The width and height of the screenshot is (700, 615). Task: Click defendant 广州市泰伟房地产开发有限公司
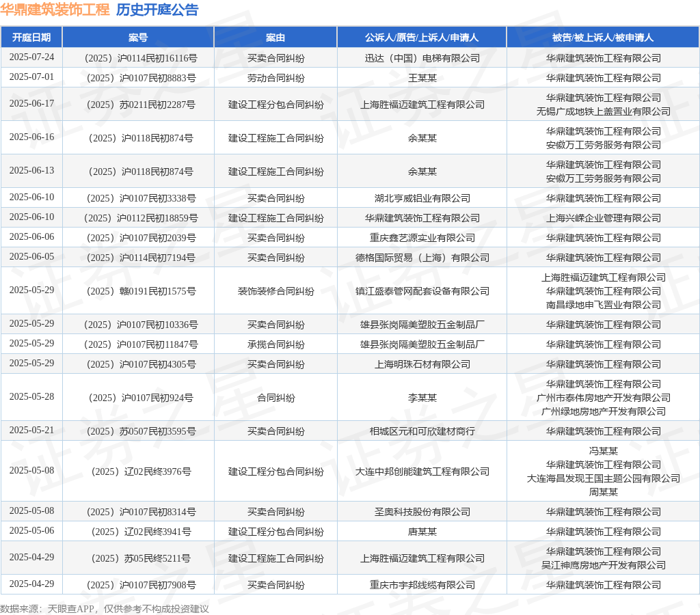coord(603,398)
